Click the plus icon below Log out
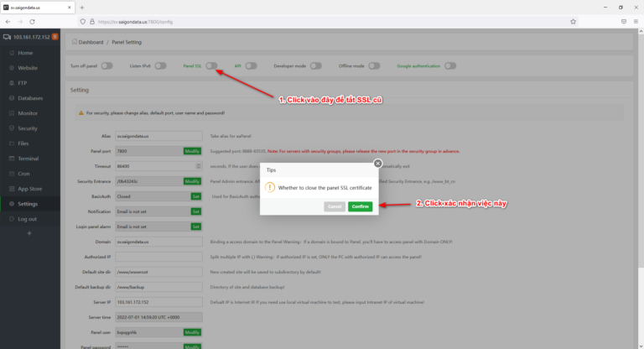Screen dimensions: 644x349 point(29,232)
